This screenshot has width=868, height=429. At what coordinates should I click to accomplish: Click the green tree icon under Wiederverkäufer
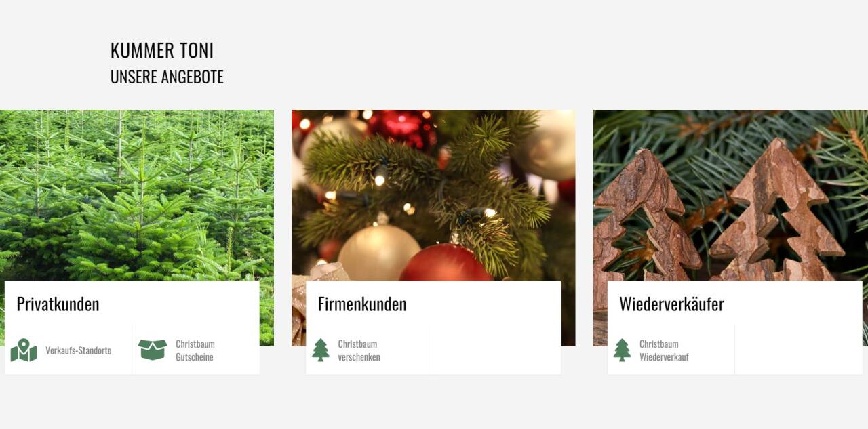tap(622, 350)
